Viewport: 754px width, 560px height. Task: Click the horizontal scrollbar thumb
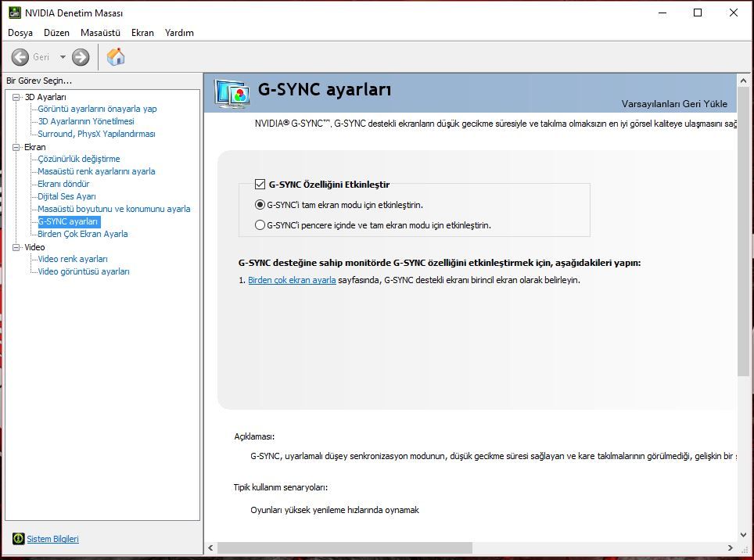[345, 547]
